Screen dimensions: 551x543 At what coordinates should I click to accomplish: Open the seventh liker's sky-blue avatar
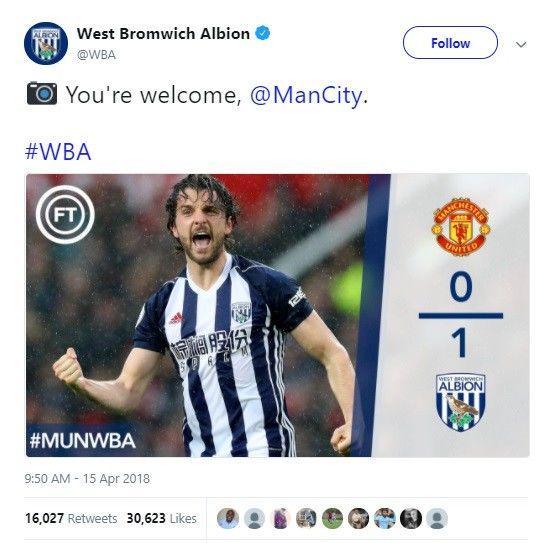pyautogui.click(x=384, y=518)
